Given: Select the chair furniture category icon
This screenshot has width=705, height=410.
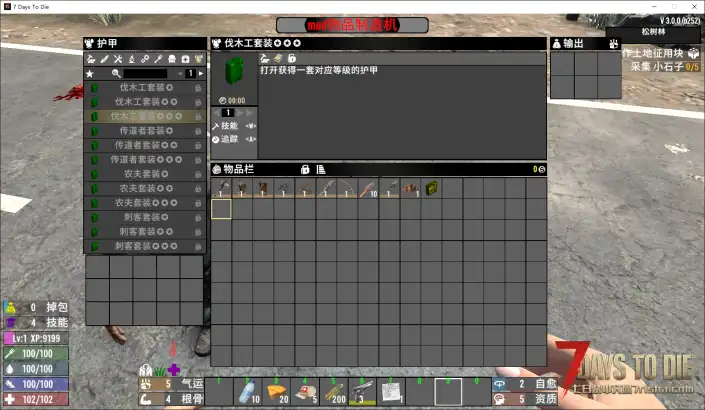Looking at the screenshot, I should pyautogui.click(x=172, y=59).
